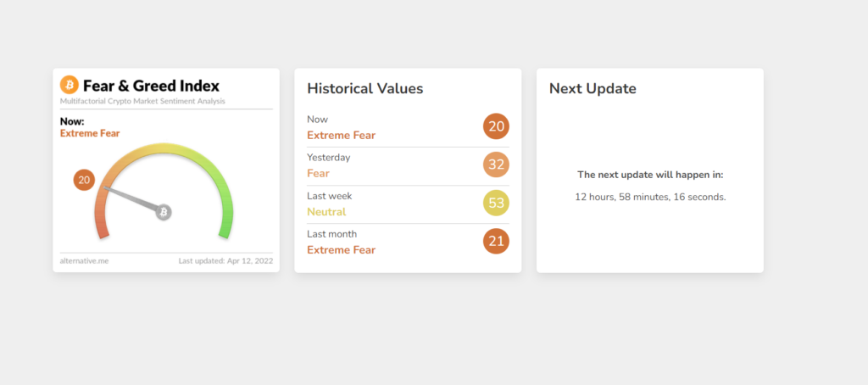Click the countdown timer text

pyautogui.click(x=650, y=197)
